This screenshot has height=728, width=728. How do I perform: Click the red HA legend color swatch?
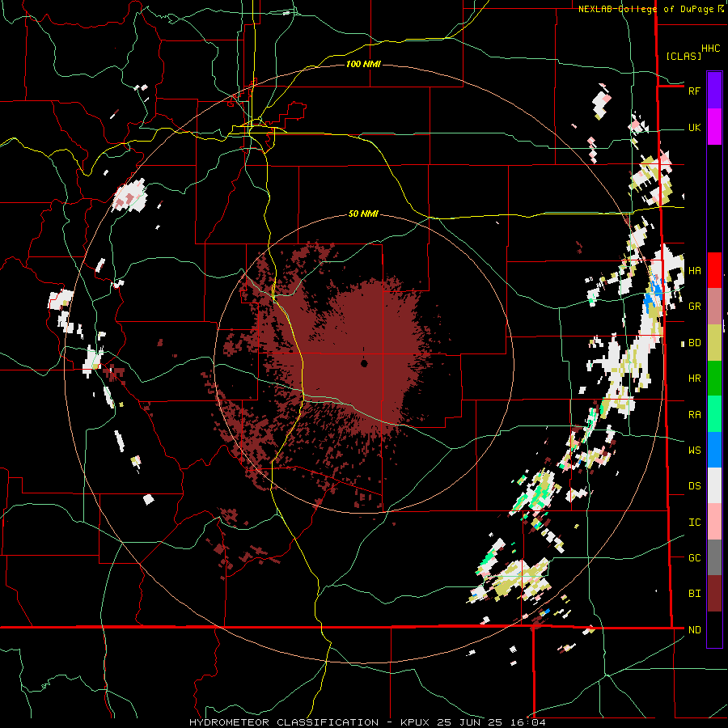(x=714, y=270)
